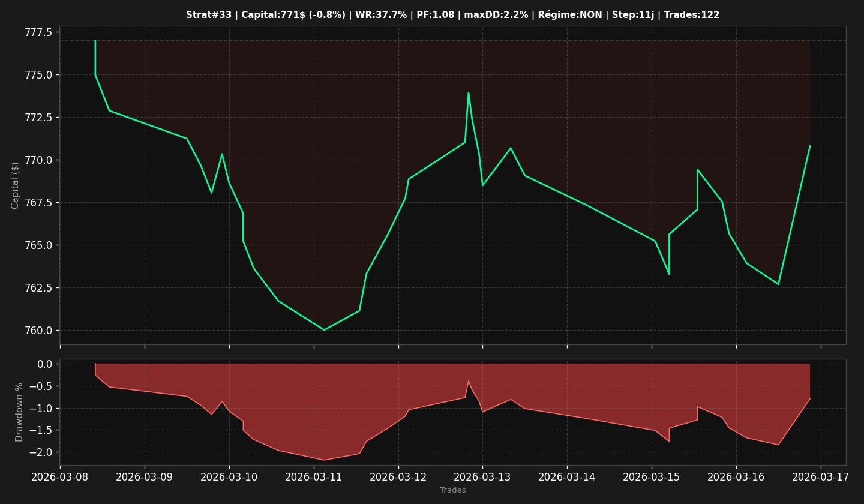Click the final equity curve point on 03-16
The width and height of the screenshot is (864, 504).
(x=809, y=146)
